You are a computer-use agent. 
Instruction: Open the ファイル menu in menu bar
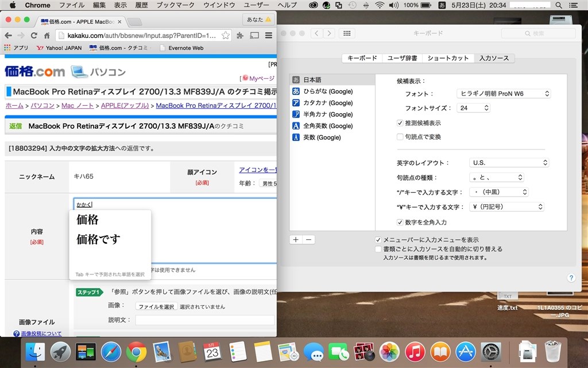coord(72,5)
